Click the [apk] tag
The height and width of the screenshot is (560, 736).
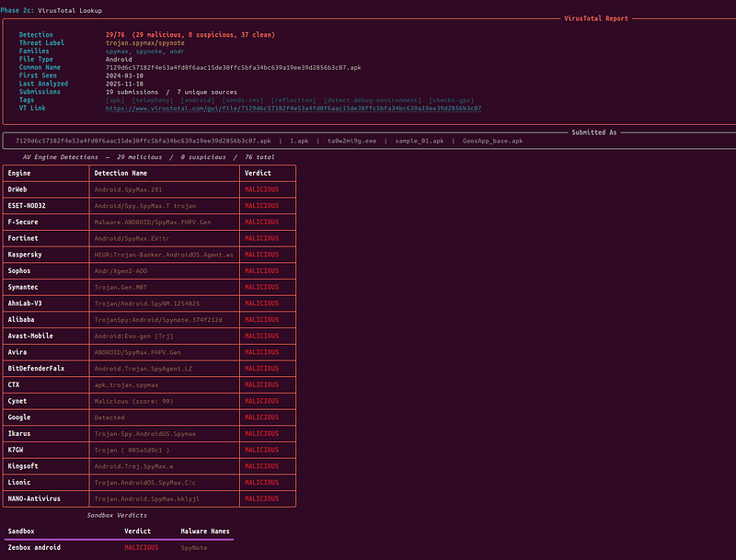pyautogui.click(x=115, y=100)
